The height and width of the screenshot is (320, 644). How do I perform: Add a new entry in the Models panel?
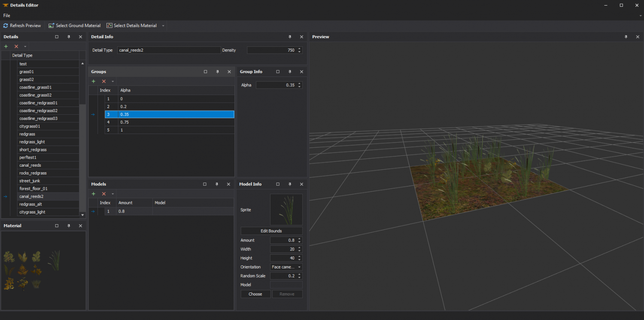(93, 193)
